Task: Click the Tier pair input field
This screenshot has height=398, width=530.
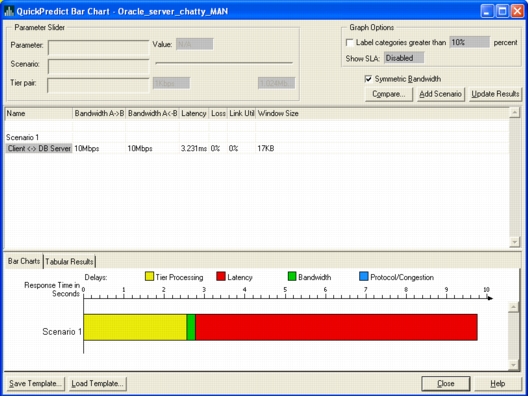Action: [98, 85]
